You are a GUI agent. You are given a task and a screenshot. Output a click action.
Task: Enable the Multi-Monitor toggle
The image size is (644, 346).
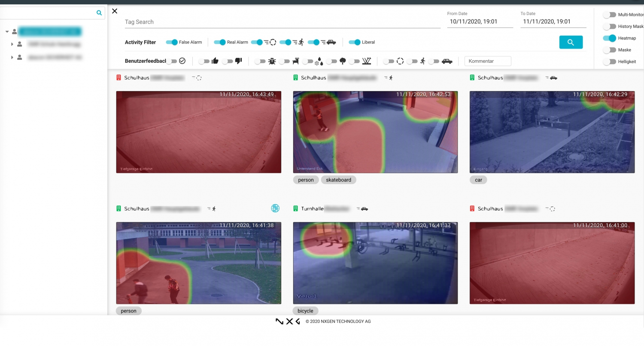pyautogui.click(x=610, y=15)
